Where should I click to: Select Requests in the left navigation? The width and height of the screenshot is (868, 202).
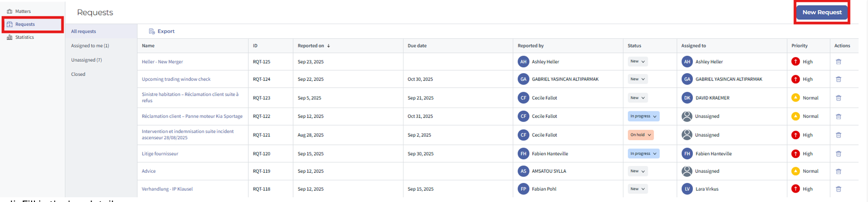point(25,24)
